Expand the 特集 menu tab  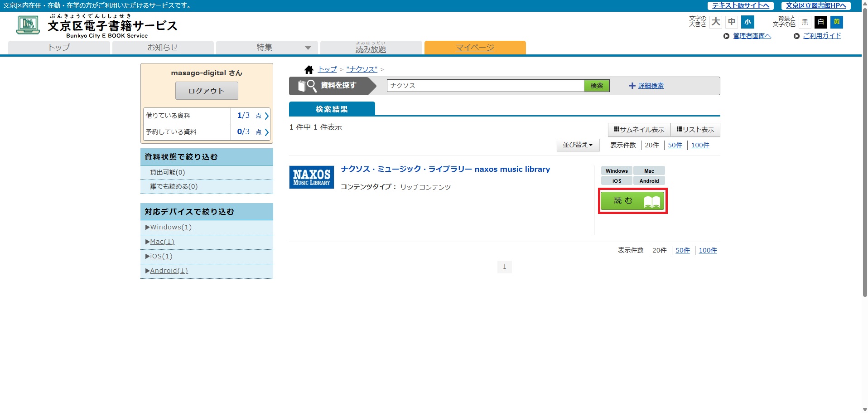267,48
